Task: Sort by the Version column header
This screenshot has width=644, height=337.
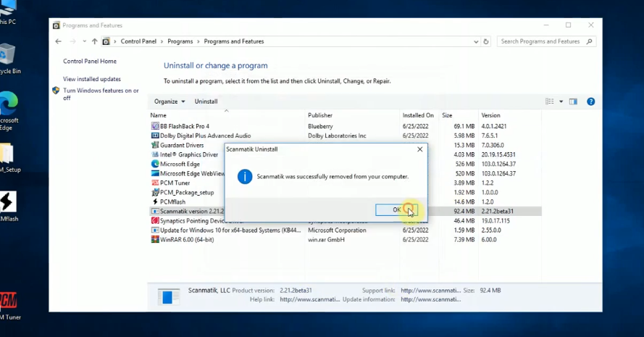Action: tap(490, 115)
